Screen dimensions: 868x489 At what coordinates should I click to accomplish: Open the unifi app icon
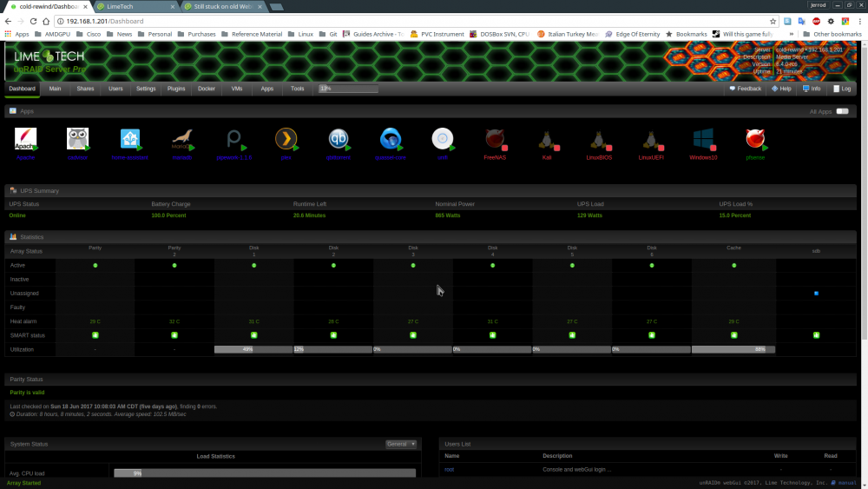click(443, 138)
